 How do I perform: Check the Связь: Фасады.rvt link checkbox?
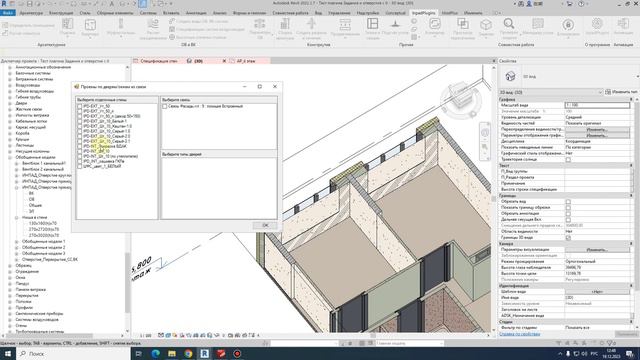(x=164, y=106)
